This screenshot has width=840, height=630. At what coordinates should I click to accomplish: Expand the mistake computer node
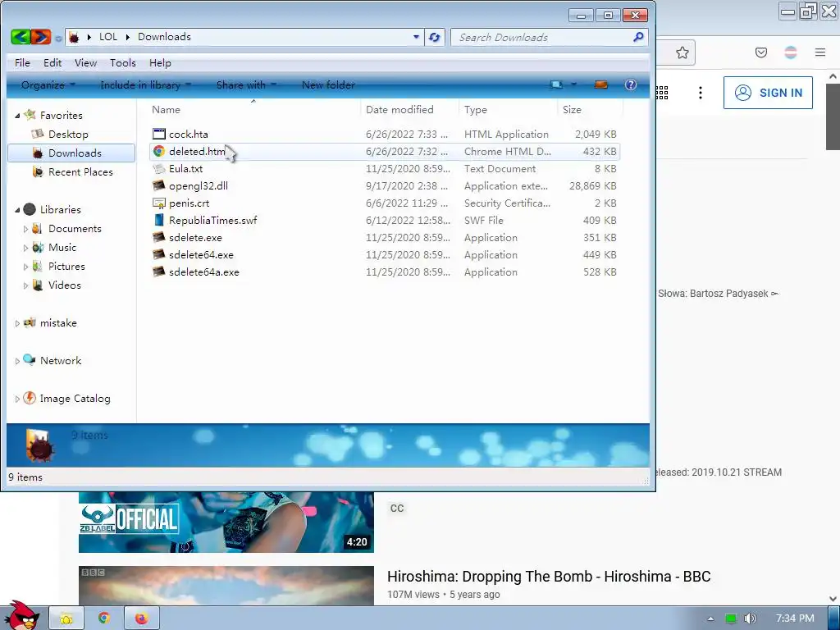coord(17,323)
